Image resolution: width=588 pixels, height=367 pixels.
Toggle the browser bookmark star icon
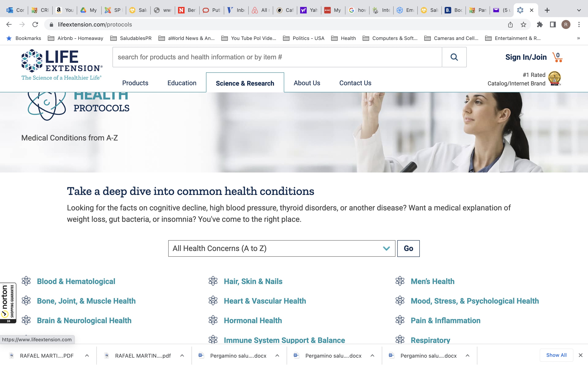[523, 24]
